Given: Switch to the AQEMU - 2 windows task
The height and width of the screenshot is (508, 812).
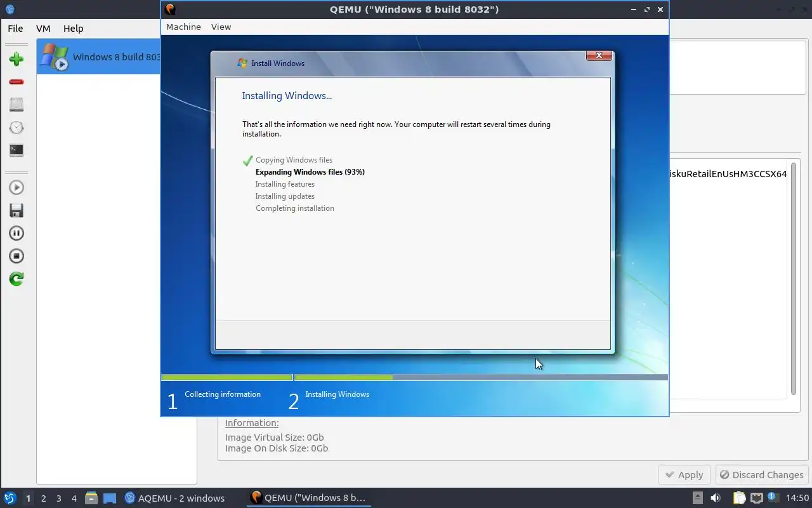Looking at the screenshot, I should click(x=175, y=498).
